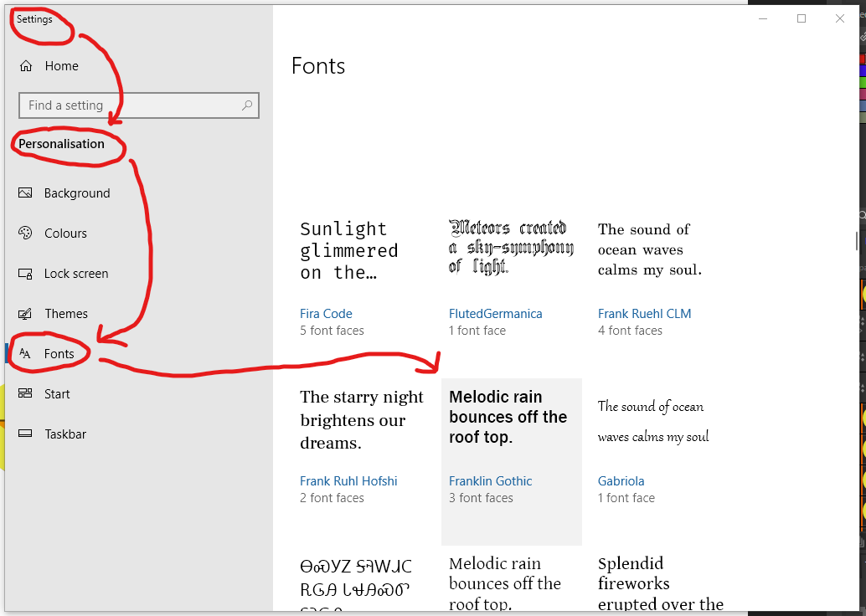Maximize the Settings window
Screen dimensions: 866x616
[x=802, y=18]
